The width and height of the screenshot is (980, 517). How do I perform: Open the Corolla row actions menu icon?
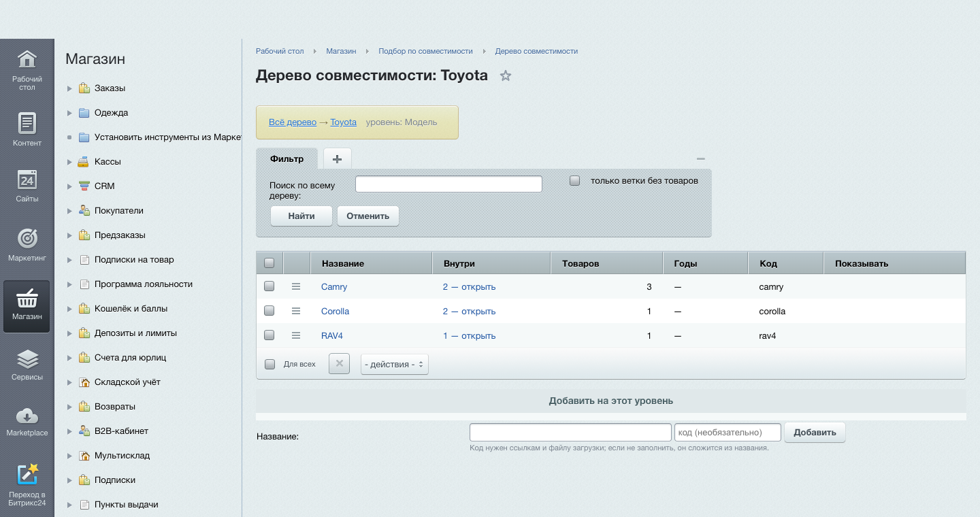click(296, 311)
